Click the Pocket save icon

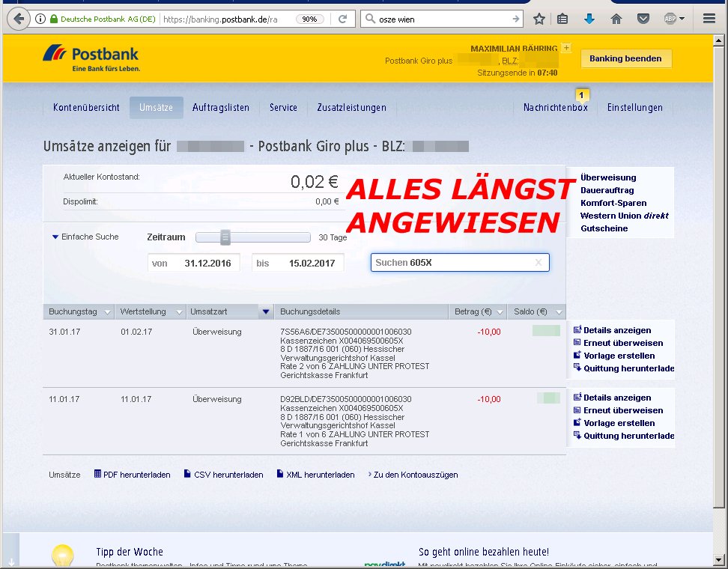click(x=643, y=19)
